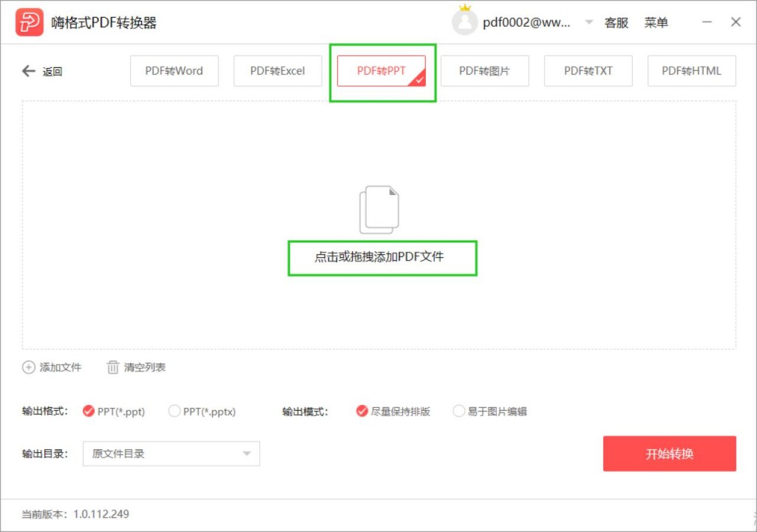Click the 开始转换 button
The image size is (757, 532).
tap(670, 454)
